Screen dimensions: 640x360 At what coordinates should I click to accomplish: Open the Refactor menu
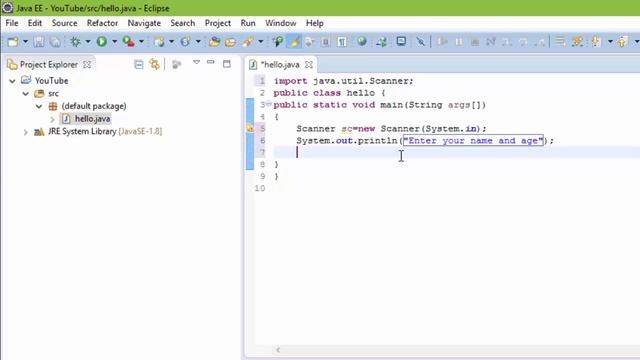pyautogui.click(x=102, y=23)
